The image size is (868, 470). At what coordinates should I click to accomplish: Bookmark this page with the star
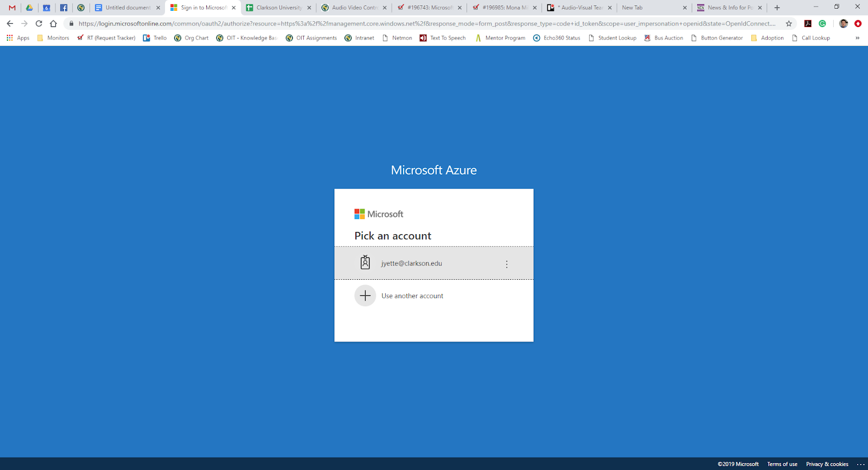tap(789, 23)
